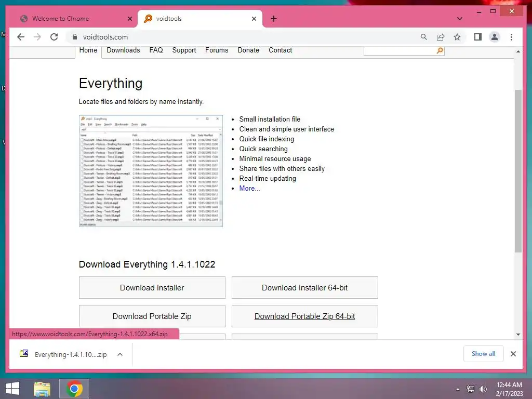532x399 pixels.
Task: Click the voidtools site search field
Action: click(400, 50)
